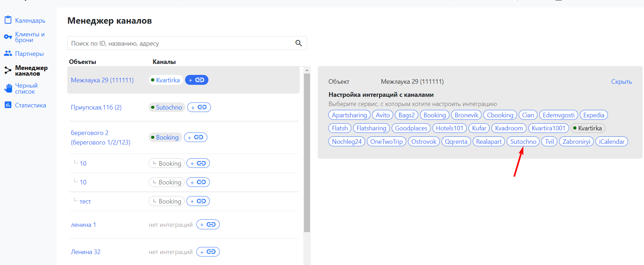Hide the integration settings panel via Скрыть
This screenshot has height=265, width=644.
point(621,82)
